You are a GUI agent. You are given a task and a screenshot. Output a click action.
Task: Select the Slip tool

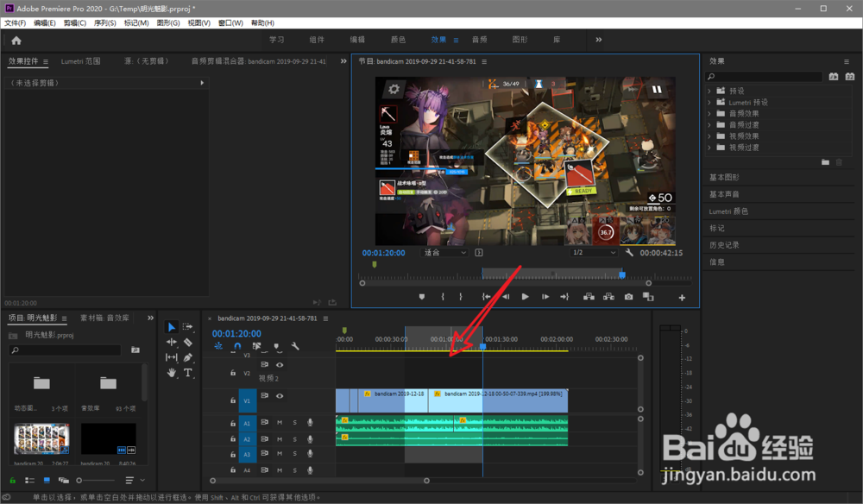[x=171, y=357]
